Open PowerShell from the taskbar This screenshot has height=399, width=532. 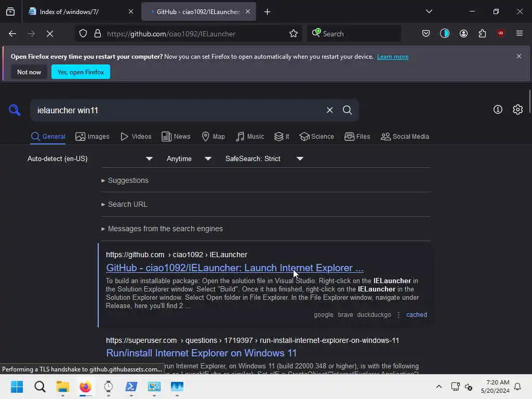pyautogui.click(x=131, y=387)
